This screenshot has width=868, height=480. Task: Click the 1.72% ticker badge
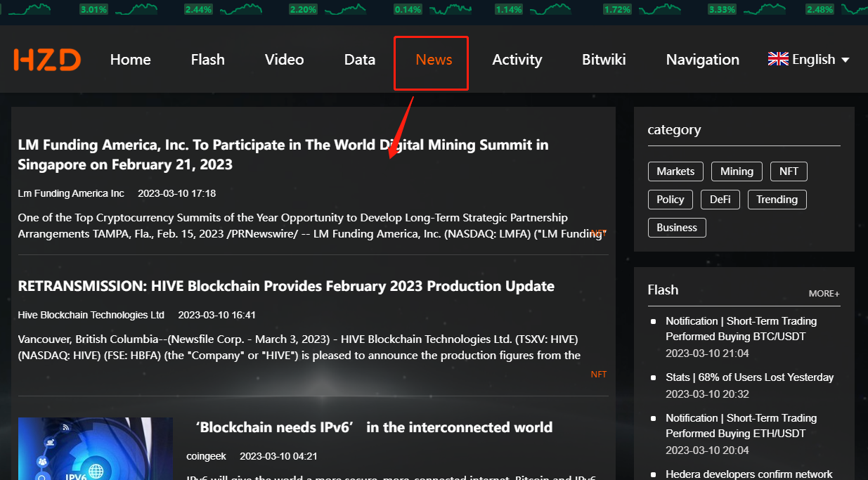(616, 10)
